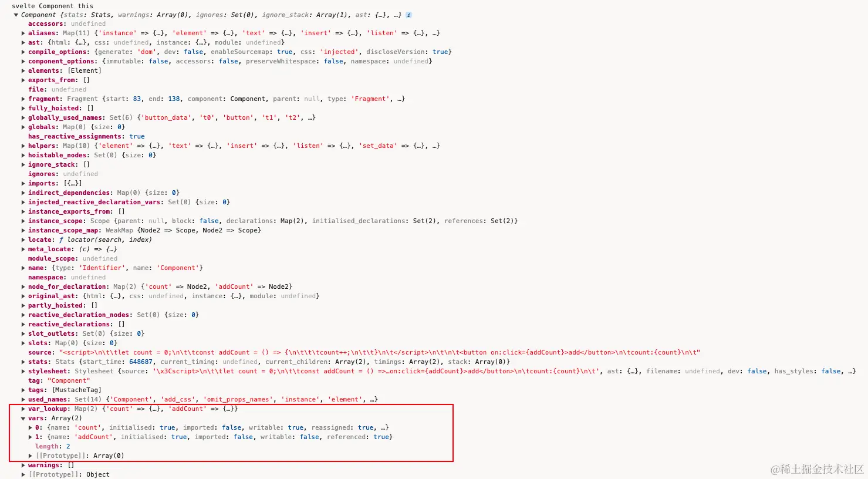
Task: Expand reactive_declaration_nodes Set(0)
Action: pos(23,315)
